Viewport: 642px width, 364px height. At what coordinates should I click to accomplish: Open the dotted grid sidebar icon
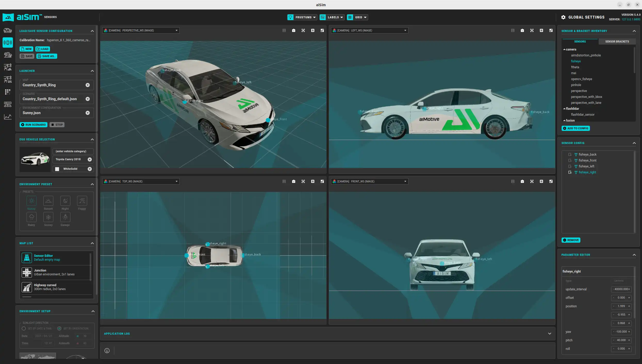point(8,92)
